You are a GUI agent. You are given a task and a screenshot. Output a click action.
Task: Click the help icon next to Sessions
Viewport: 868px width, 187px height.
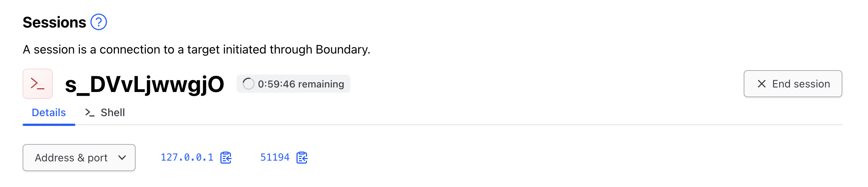[x=99, y=22]
